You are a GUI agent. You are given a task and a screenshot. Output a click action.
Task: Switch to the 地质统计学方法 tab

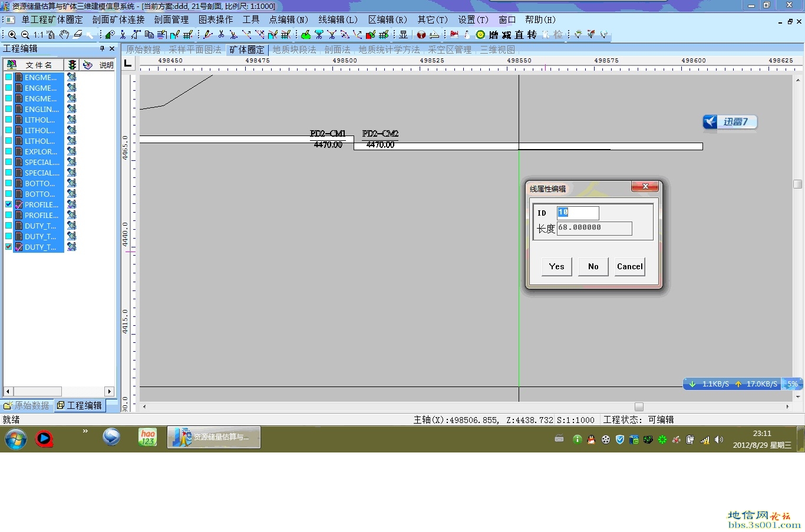click(390, 49)
